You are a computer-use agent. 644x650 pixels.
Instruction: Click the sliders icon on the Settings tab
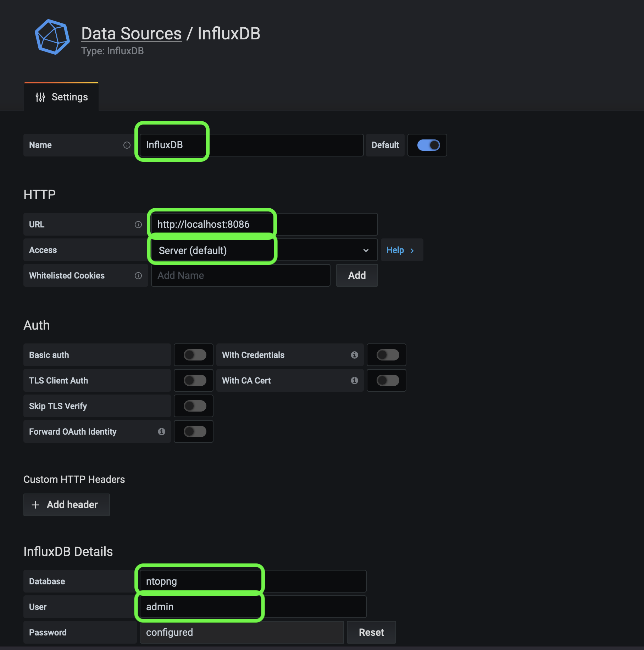coord(40,97)
